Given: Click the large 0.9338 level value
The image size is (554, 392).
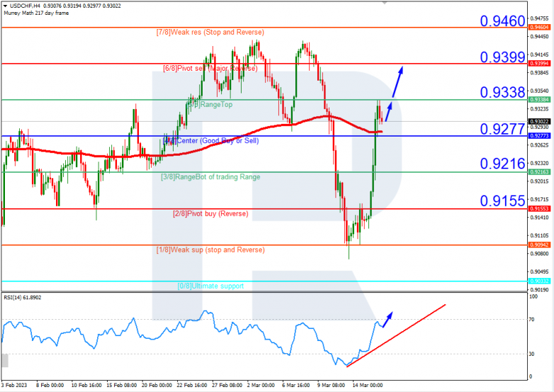Looking at the screenshot, I should coord(502,93).
